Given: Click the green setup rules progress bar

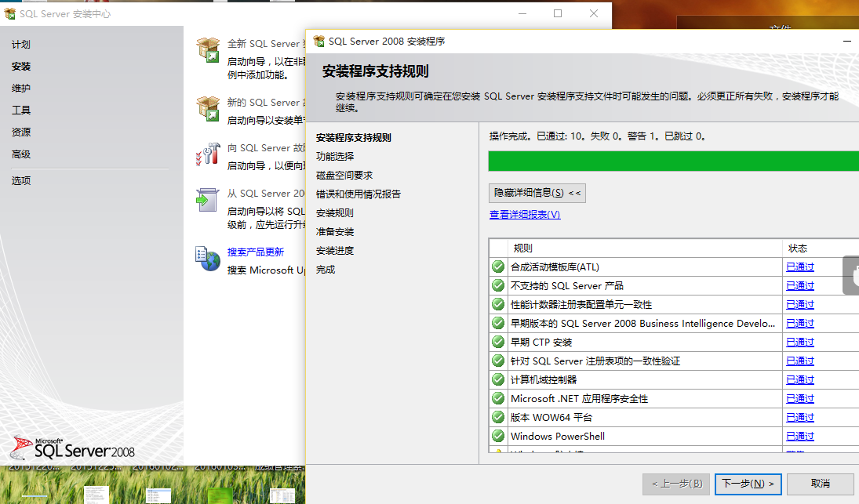Looking at the screenshot, I should coord(673,161).
